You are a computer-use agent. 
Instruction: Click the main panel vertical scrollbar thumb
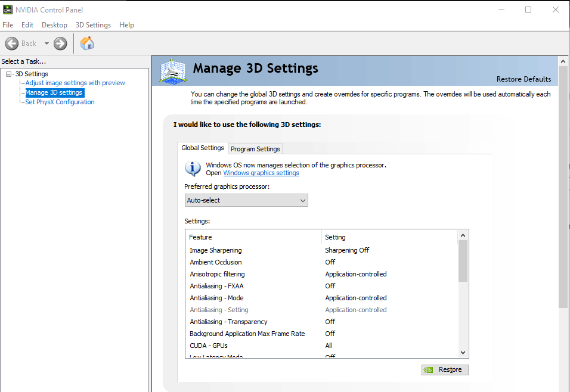click(563, 188)
